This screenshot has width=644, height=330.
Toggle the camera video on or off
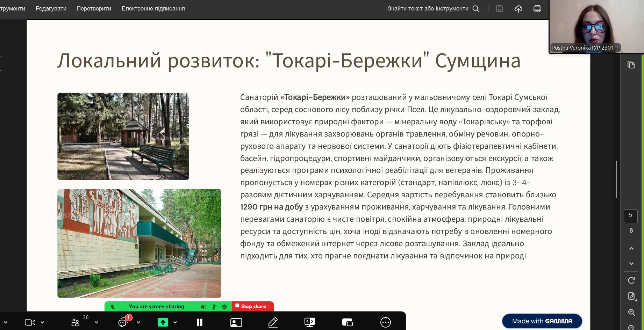point(30,322)
